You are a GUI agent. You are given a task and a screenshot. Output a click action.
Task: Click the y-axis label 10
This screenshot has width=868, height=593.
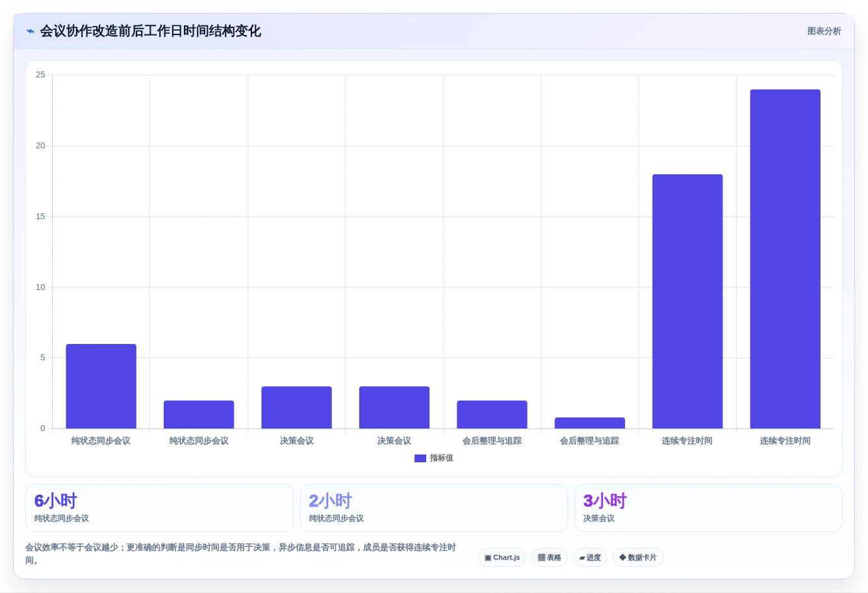pyautogui.click(x=40, y=287)
